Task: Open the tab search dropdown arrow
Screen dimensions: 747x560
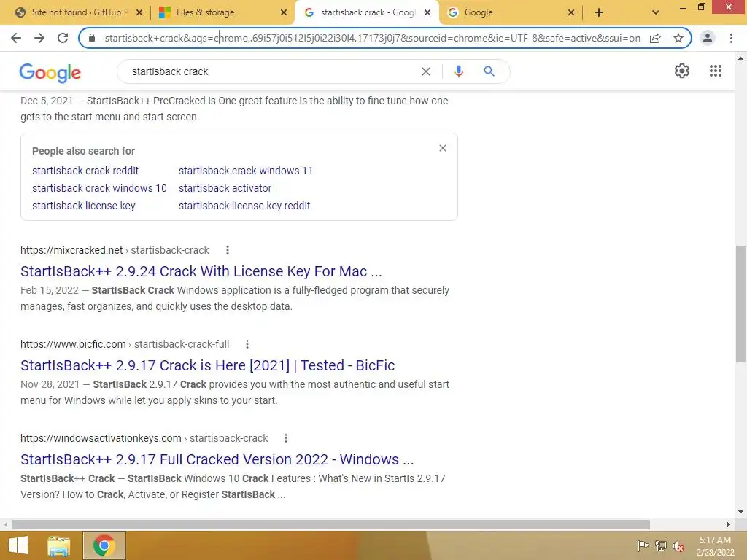Action: click(x=656, y=12)
